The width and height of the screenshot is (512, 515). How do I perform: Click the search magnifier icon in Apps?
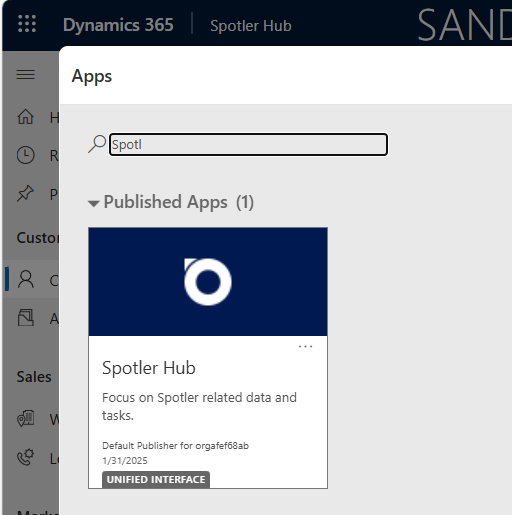click(x=97, y=144)
